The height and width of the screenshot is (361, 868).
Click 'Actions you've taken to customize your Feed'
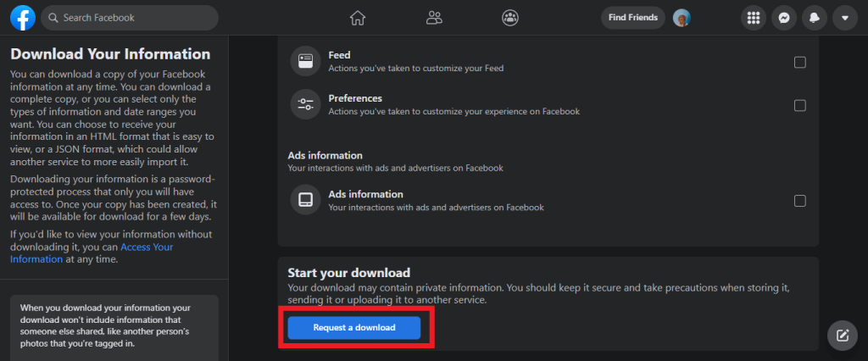click(x=415, y=69)
